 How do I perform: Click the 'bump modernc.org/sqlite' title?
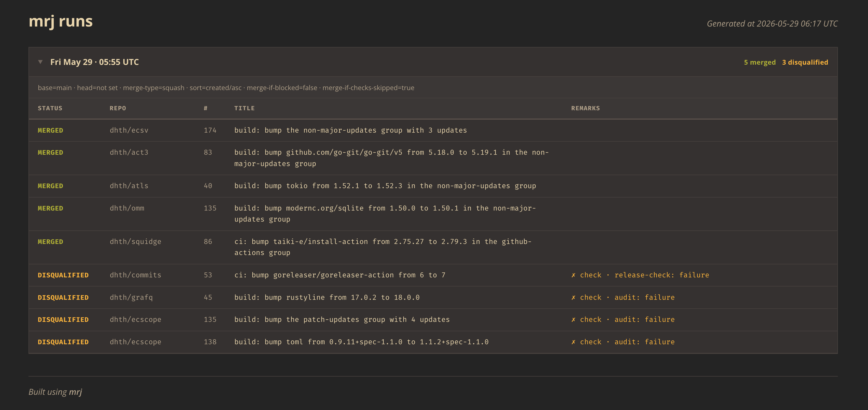[385, 214]
